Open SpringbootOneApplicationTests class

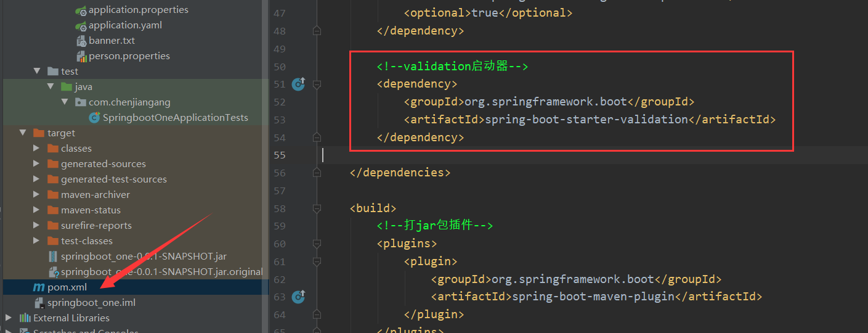[x=176, y=118]
